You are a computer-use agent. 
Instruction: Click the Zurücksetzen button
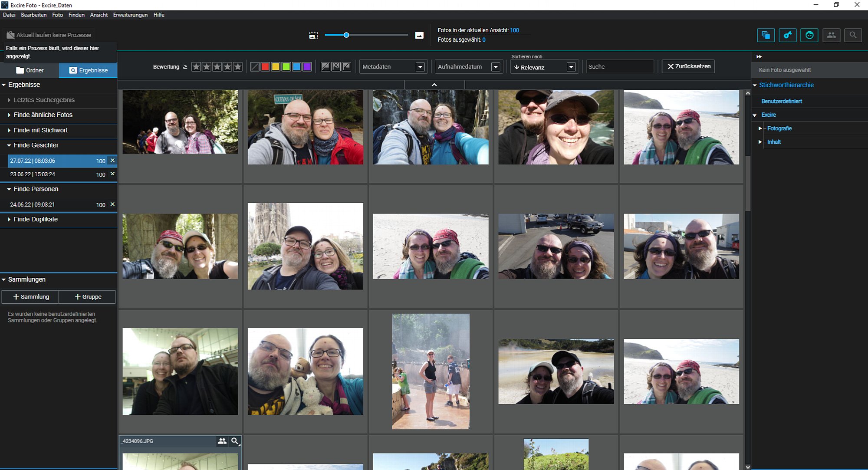[688, 66]
